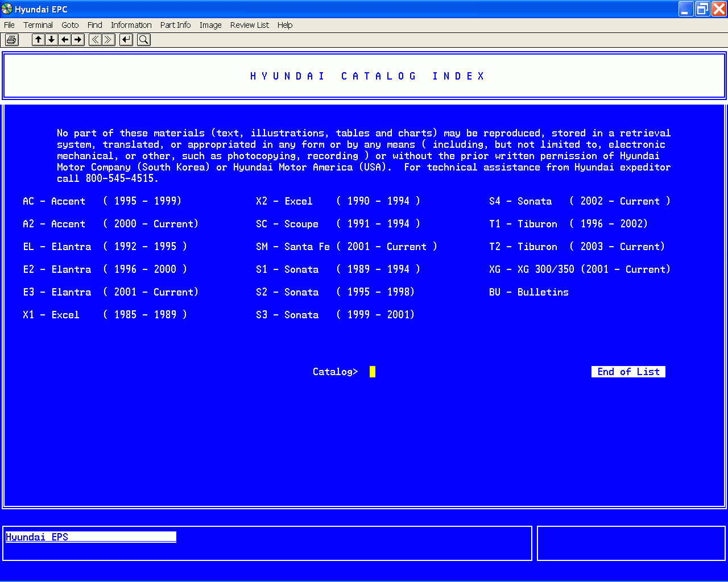Open the File menu

pos(9,25)
